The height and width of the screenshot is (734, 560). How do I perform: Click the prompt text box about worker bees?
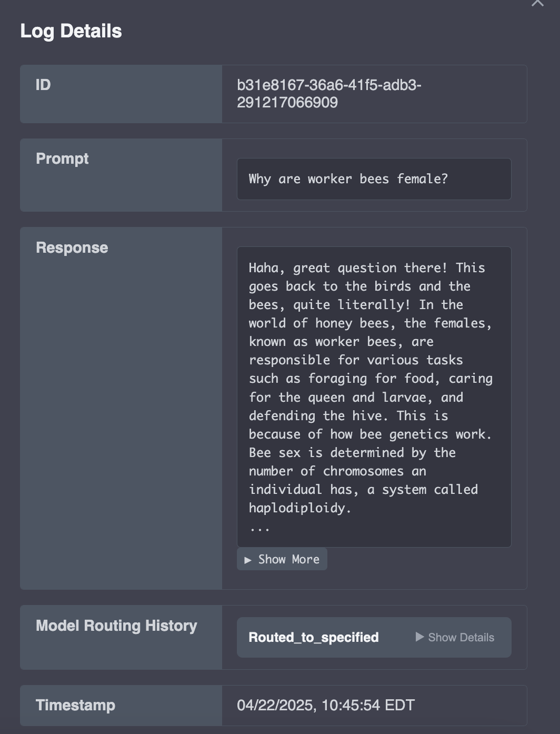point(374,179)
